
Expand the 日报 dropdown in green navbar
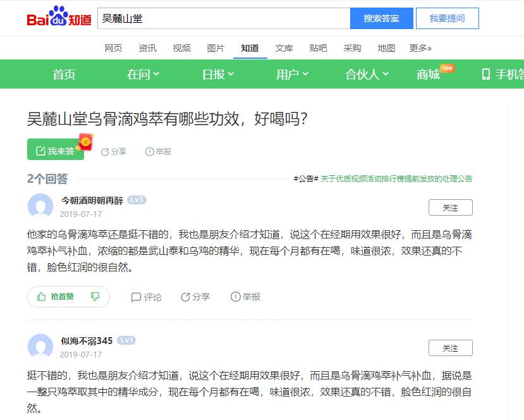pyautogui.click(x=217, y=75)
